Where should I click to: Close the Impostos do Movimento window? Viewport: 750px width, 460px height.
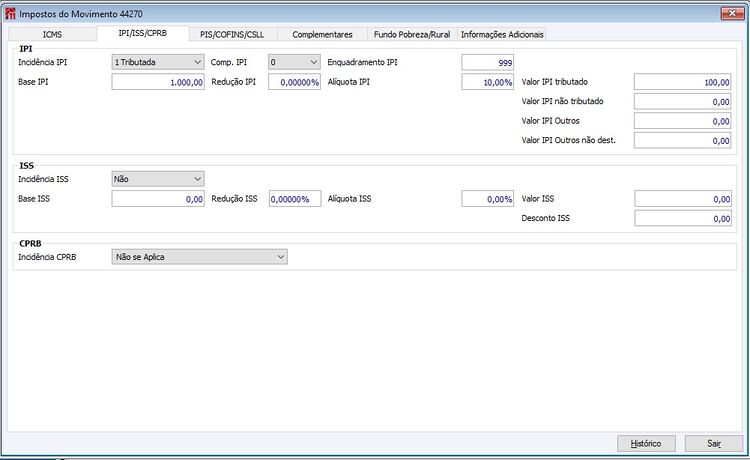[732, 13]
